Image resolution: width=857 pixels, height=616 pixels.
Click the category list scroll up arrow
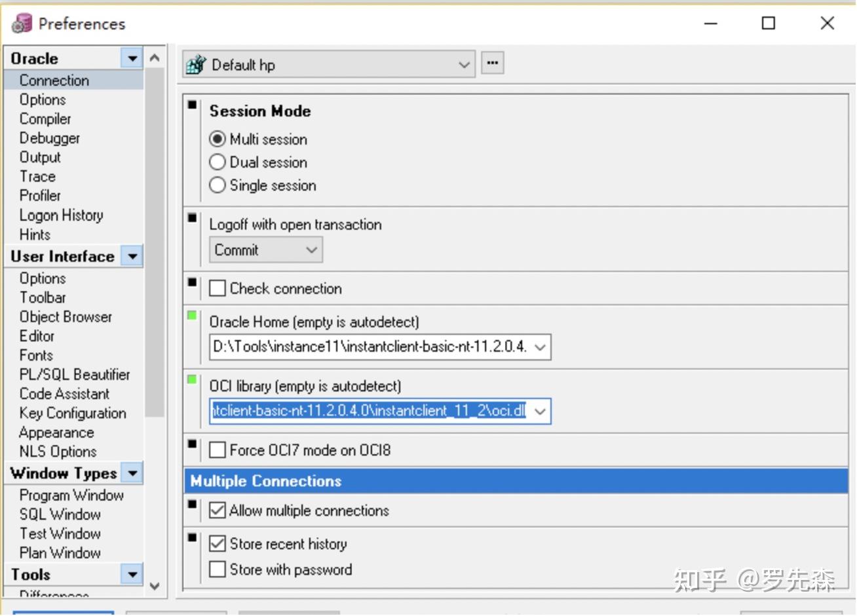coord(155,58)
